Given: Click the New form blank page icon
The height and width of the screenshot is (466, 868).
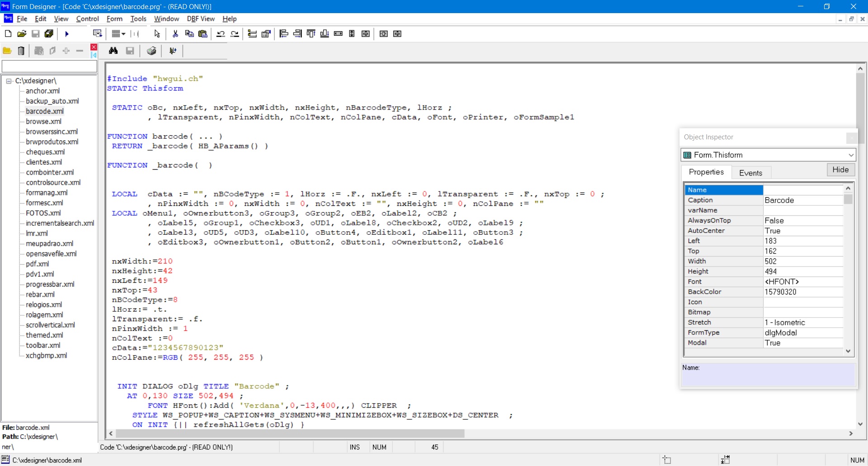Looking at the screenshot, I should (x=8, y=34).
